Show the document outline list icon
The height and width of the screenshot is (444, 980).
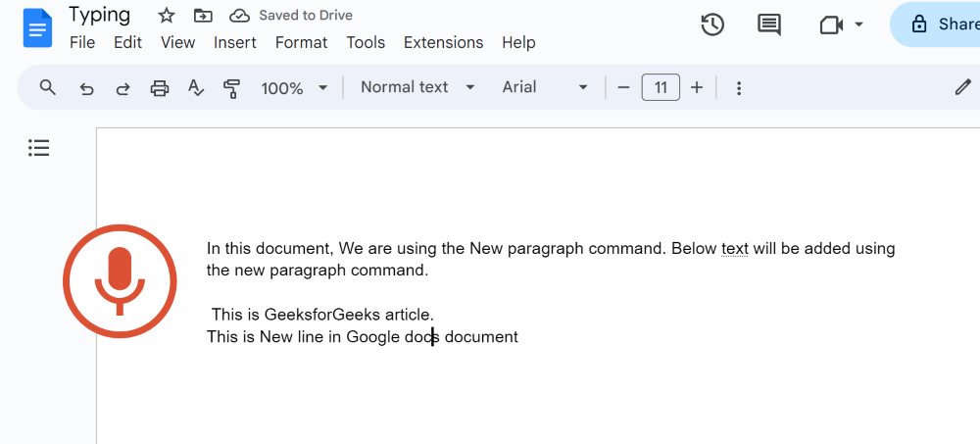tap(38, 148)
